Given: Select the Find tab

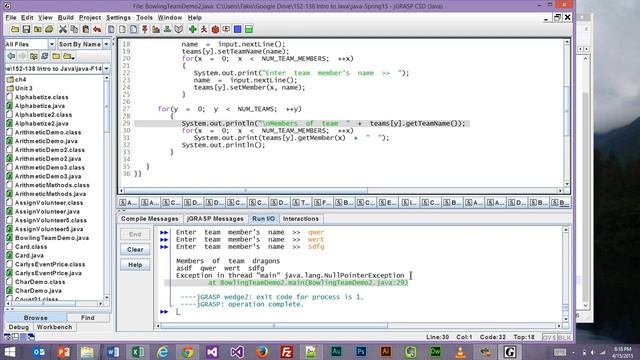Looking at the screenshot, I should [87, 318].
